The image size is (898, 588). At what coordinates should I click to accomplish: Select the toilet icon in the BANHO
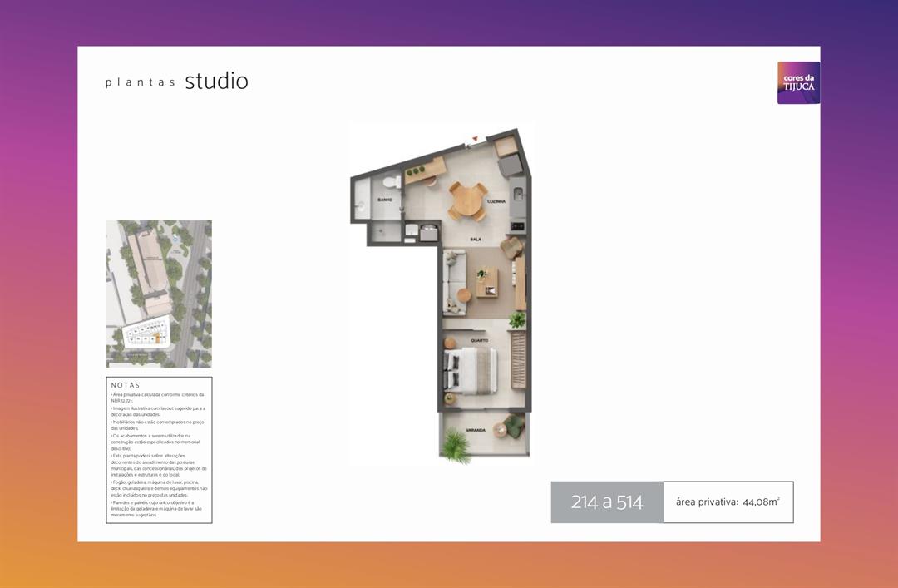[391, 182]
